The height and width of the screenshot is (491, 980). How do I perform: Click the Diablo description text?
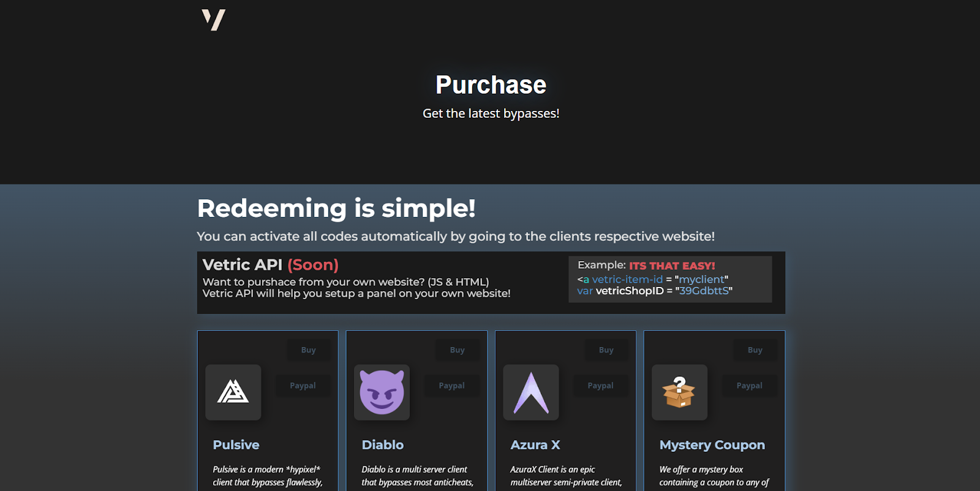tap(418, 476)
